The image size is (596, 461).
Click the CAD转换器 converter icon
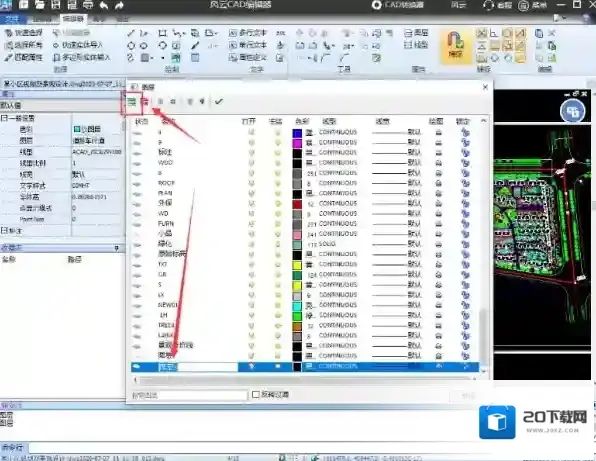(376, 5)
